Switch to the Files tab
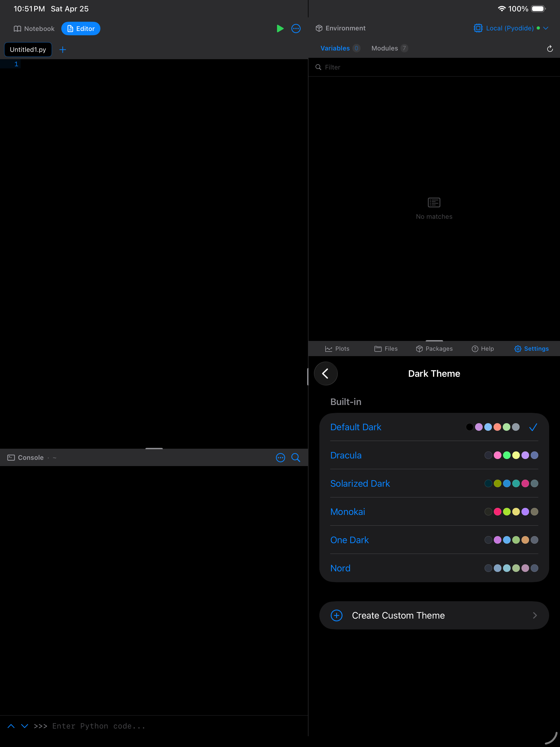This screenshot has width=560, height=747. [x=386, y=349]
